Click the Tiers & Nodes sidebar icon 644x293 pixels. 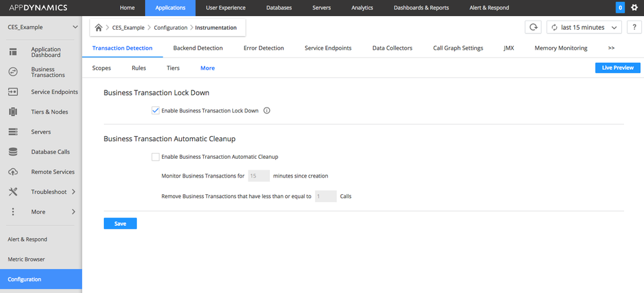coord(13,112)
